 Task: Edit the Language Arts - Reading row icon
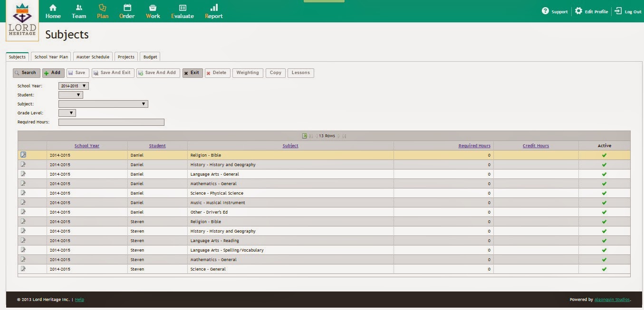point(23,240)
